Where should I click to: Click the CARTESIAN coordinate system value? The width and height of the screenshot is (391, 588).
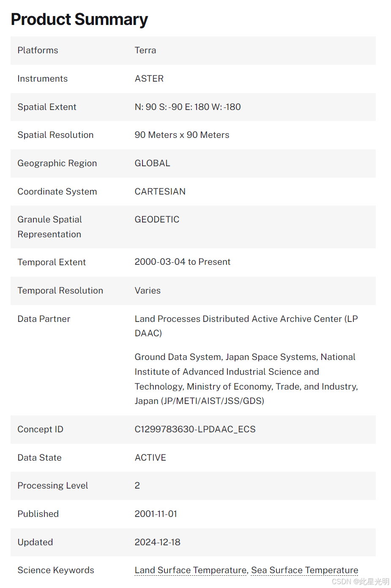(x=160, y=192)
